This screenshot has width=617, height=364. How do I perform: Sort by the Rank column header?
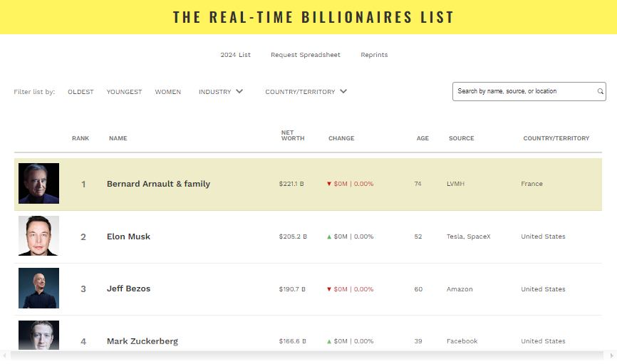(81, 138)
